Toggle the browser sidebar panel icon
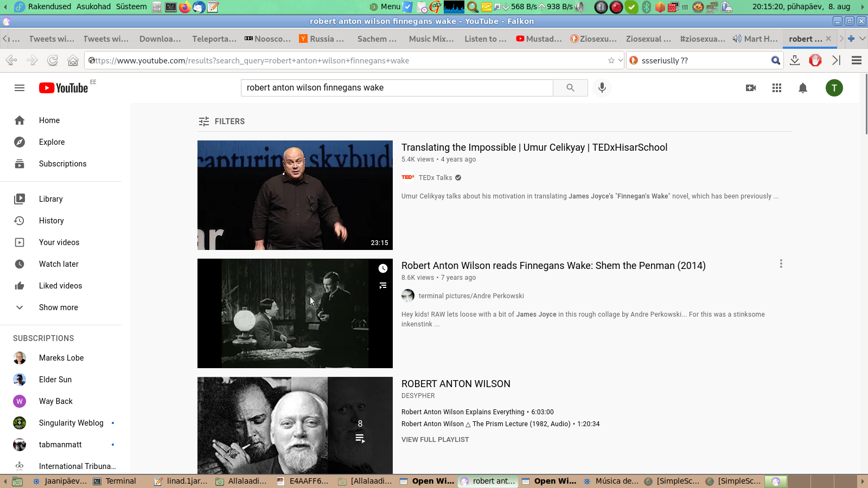Image resolution: width=868 pixels, height=488 pixels. pos(836,60)
